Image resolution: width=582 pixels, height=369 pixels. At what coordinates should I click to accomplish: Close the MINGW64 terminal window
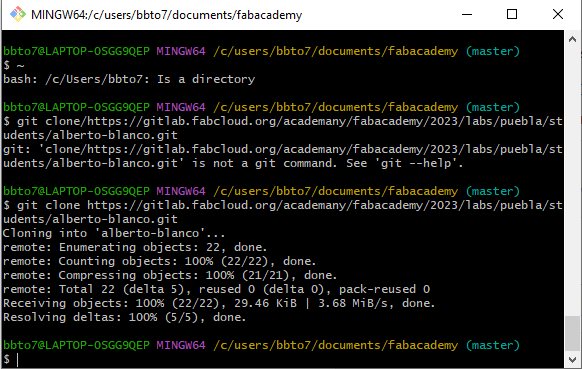pyautogui.click(x=558, y=14)
